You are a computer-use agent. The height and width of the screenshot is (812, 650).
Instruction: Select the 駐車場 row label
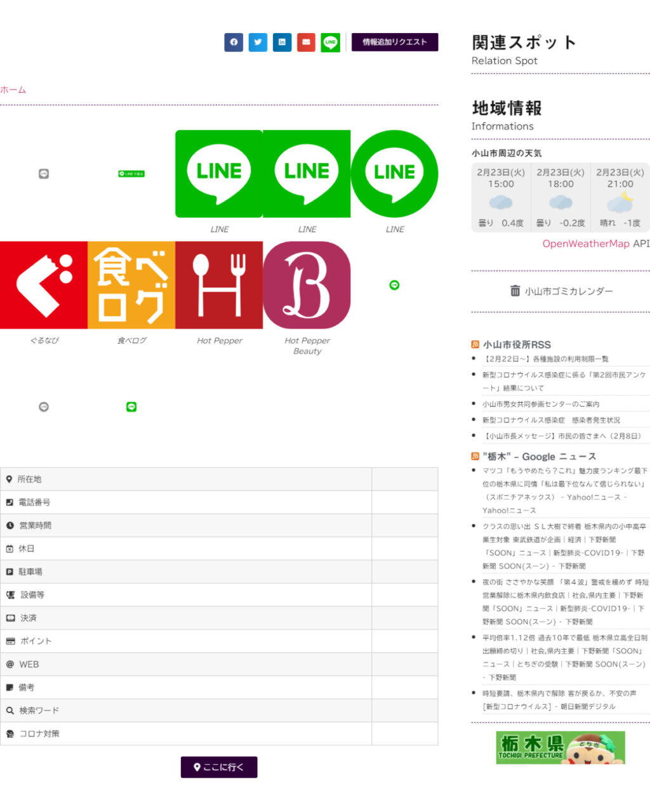(30, 572)
